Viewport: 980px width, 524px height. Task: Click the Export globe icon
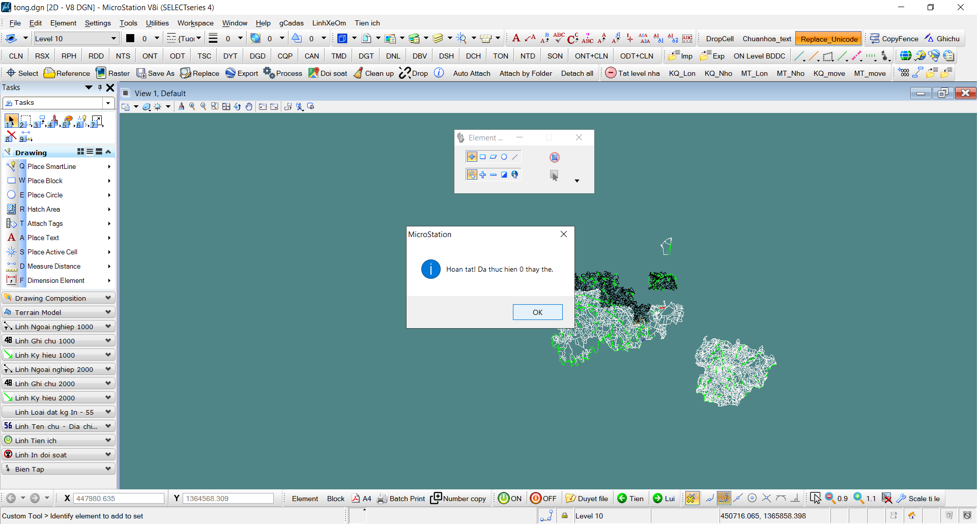pyautogui.click(x=230, y=73)
